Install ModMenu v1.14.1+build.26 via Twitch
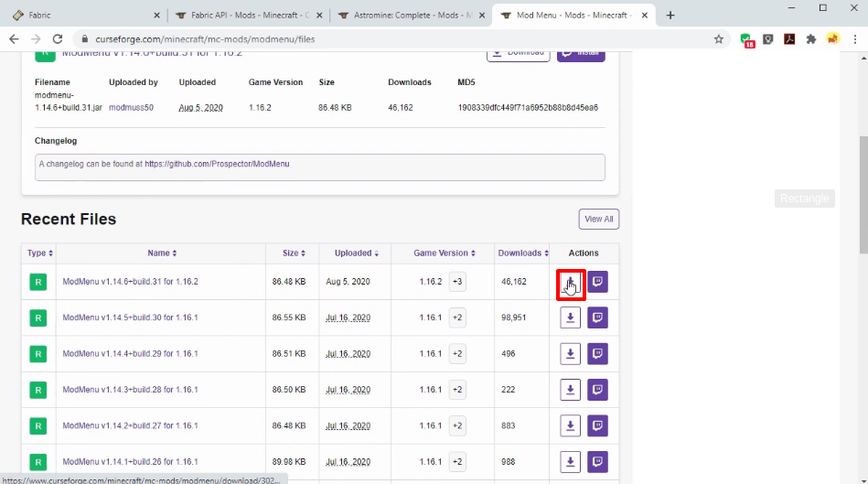Screen dimensions: 868x484 pyautogui.click(x=597, y=462)
